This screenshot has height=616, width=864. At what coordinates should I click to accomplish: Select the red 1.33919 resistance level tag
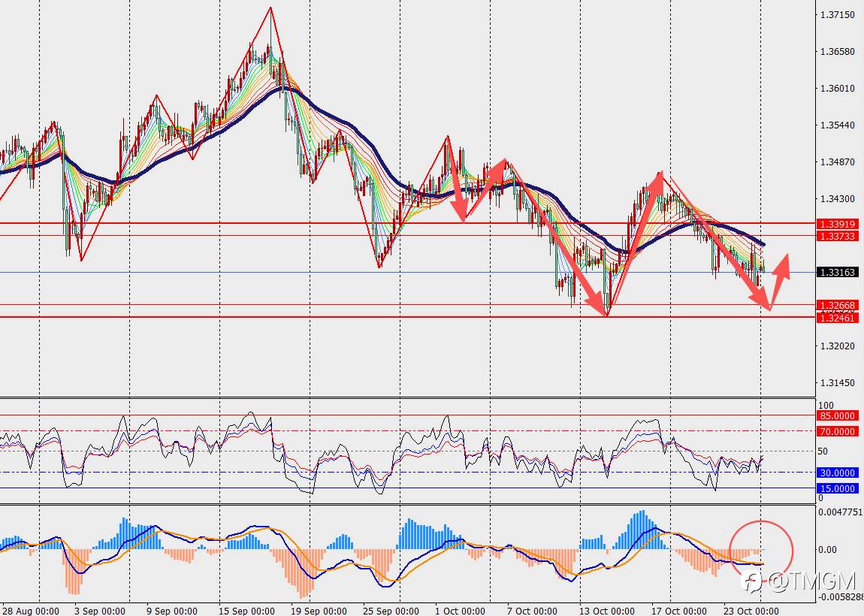[x=838, y=225]
